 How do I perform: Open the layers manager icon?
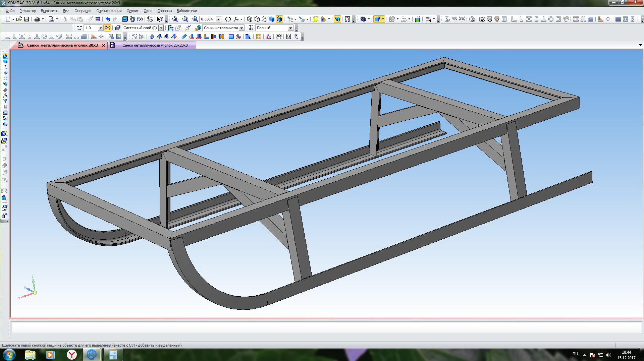pyautogui.click(x=117, y=28)
